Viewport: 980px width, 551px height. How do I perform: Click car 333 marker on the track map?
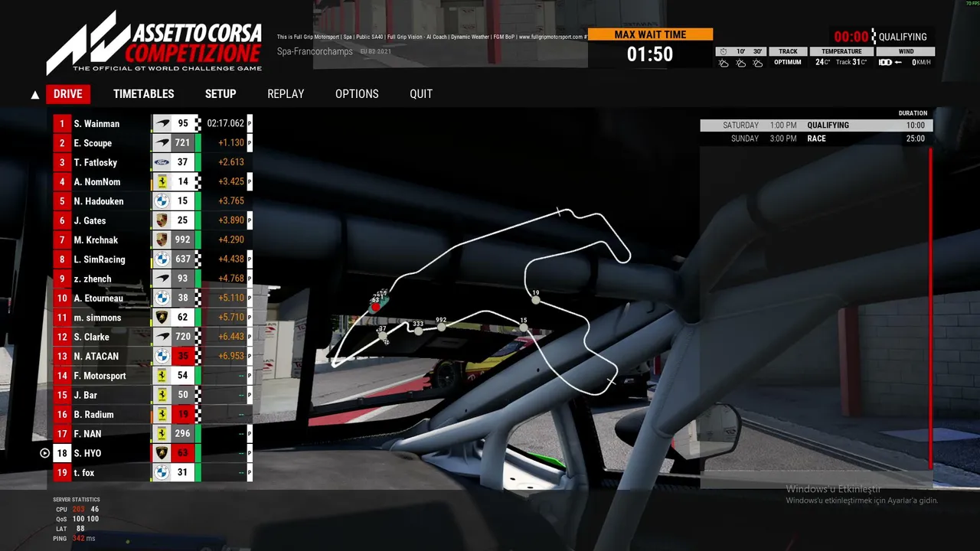(418, 331)
